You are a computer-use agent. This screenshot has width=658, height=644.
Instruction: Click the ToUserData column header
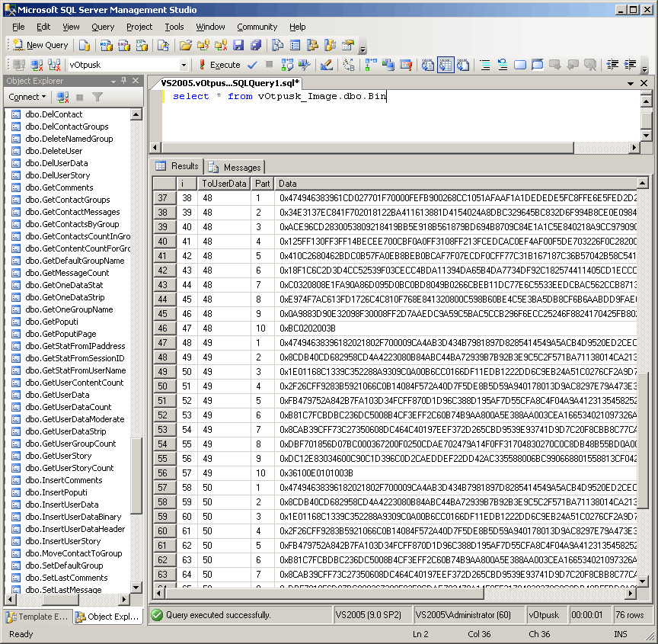click(x=224, y=184)
